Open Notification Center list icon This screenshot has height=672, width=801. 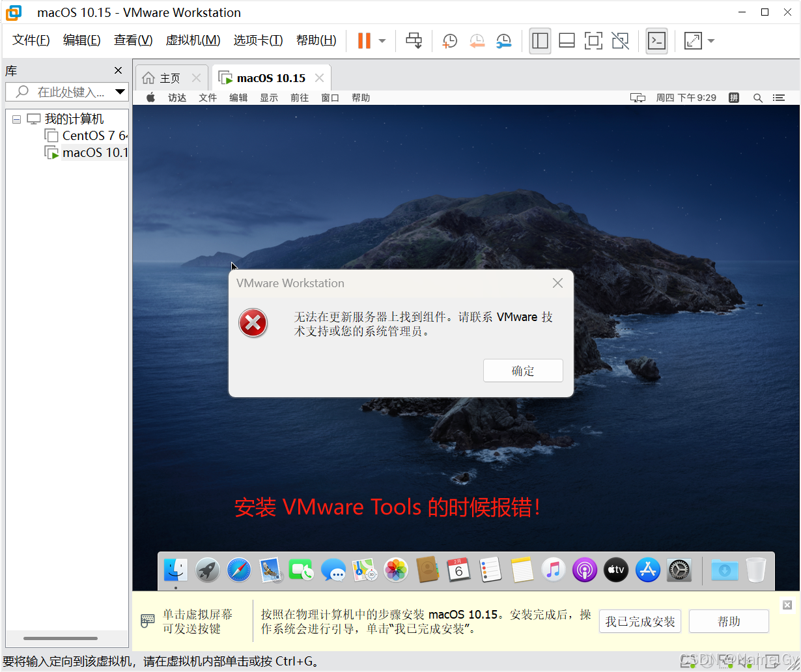[779, 98]
